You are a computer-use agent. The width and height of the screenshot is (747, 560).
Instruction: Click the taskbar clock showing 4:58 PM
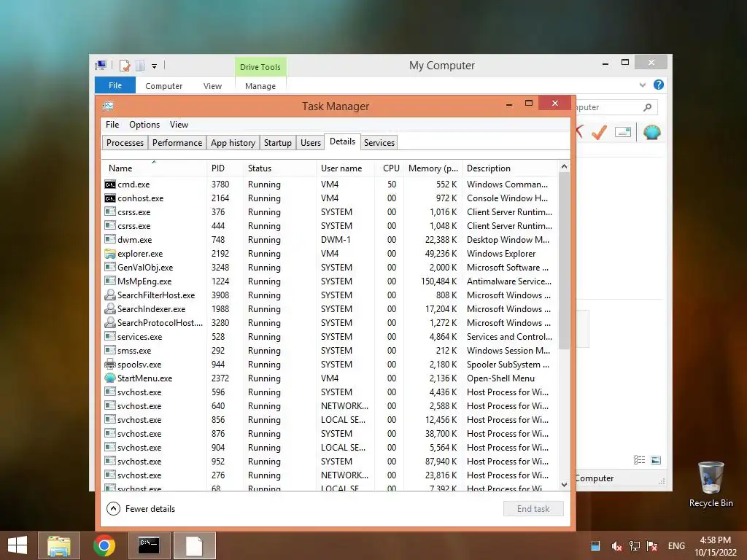[x=715, y=546]
